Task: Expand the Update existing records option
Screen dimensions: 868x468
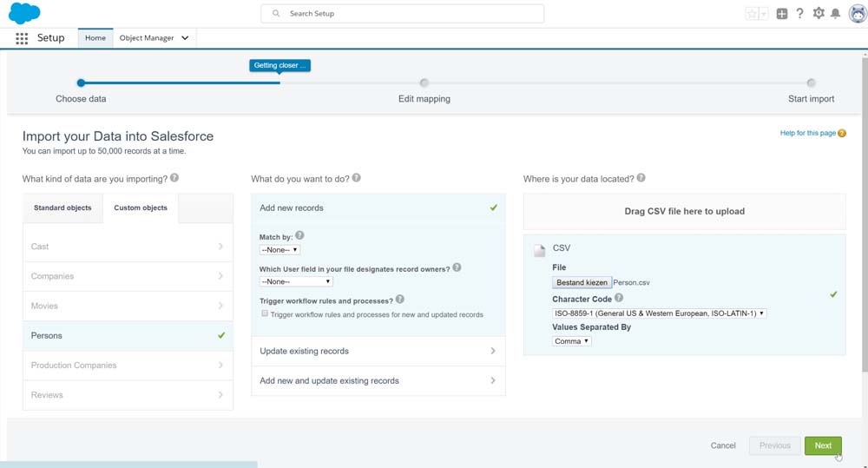Action: pos(378,351)
